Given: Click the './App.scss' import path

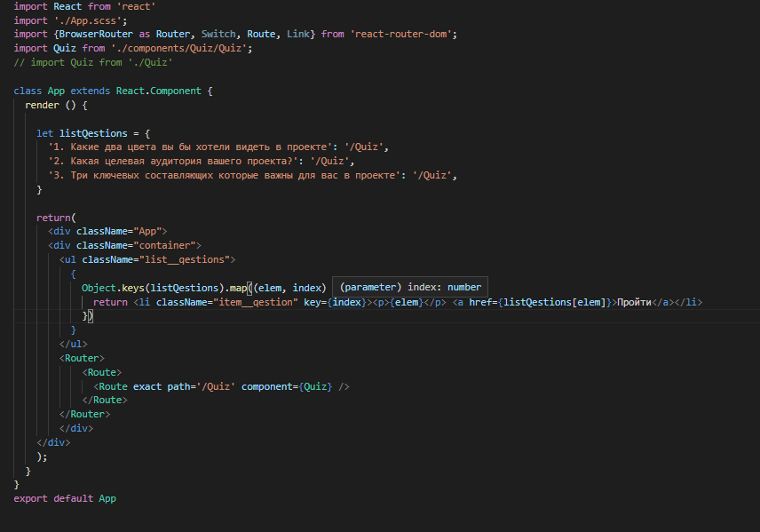Looking at the screenshot, I should (88, 20).
